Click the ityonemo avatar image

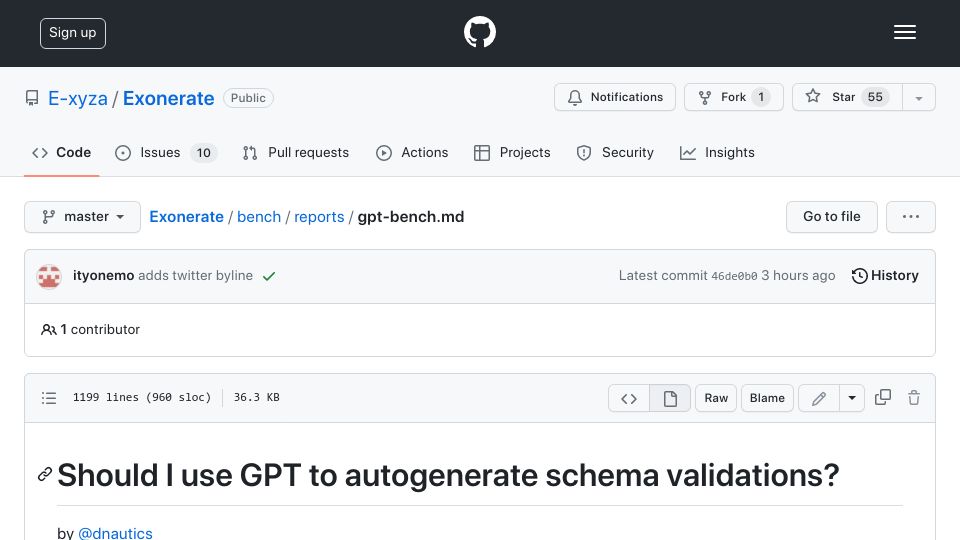49,276
